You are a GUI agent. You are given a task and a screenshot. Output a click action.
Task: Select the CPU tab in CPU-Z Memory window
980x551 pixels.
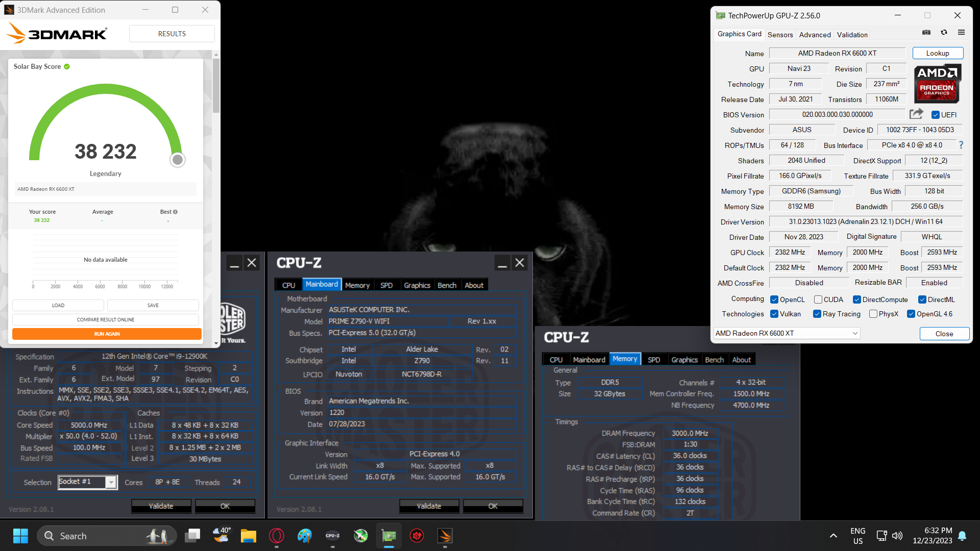(556, 360)
